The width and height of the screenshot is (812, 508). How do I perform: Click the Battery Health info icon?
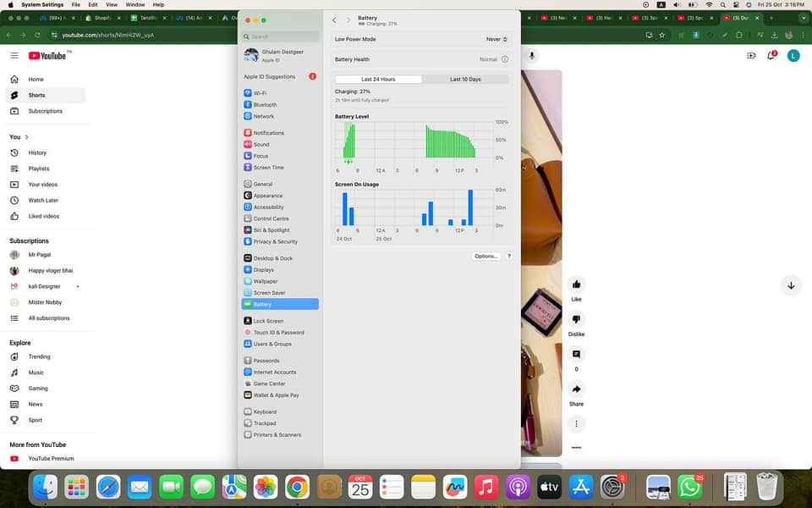point(505,59)
